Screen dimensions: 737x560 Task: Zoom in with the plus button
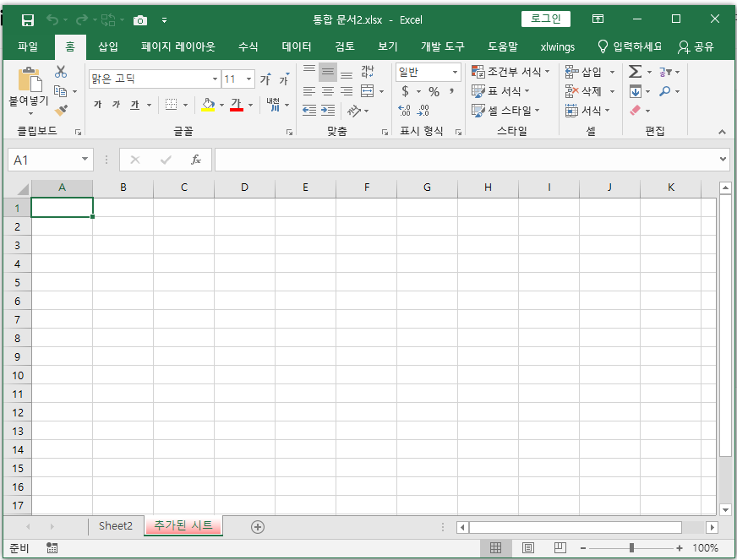[680, 548]
